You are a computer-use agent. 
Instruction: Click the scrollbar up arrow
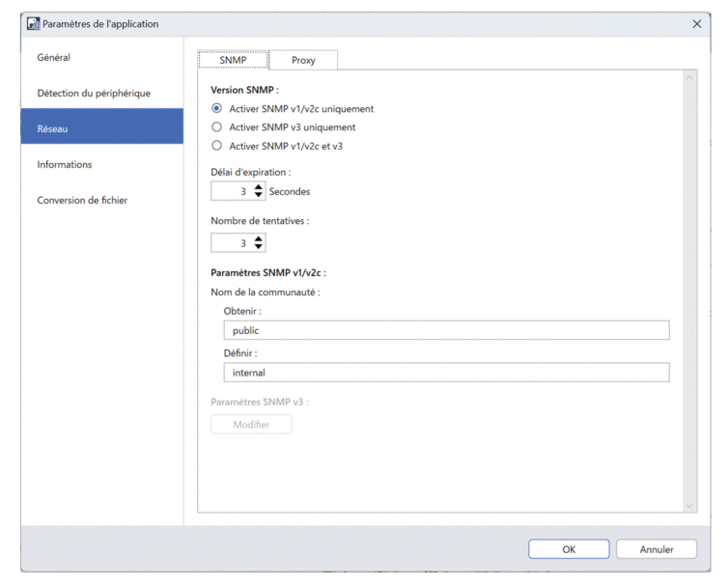click(689, 77)
